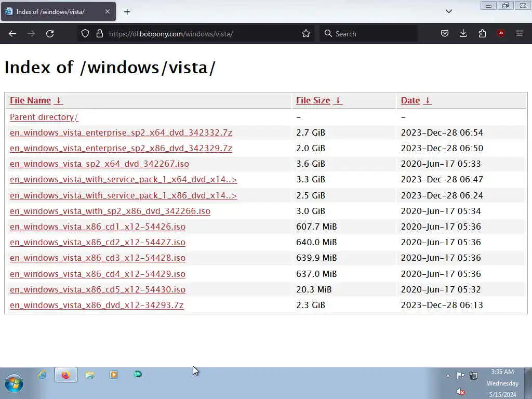Reload the current page
The width and height of the screenshot is (532, 399).
pyautogui.click(x=50, y=34)
